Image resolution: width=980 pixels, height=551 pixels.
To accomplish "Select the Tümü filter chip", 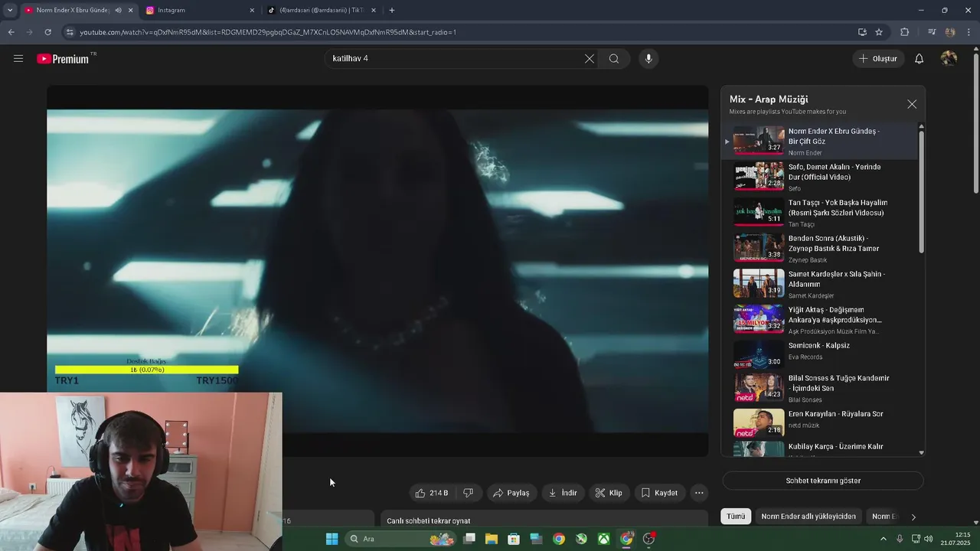I will click(x=736, y=517).
